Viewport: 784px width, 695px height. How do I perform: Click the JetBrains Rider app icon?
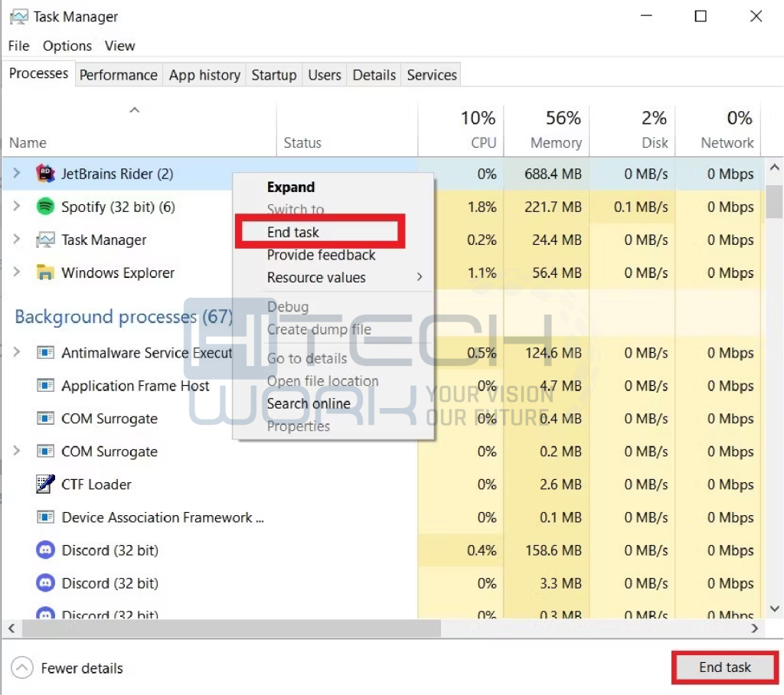[45, 174]
